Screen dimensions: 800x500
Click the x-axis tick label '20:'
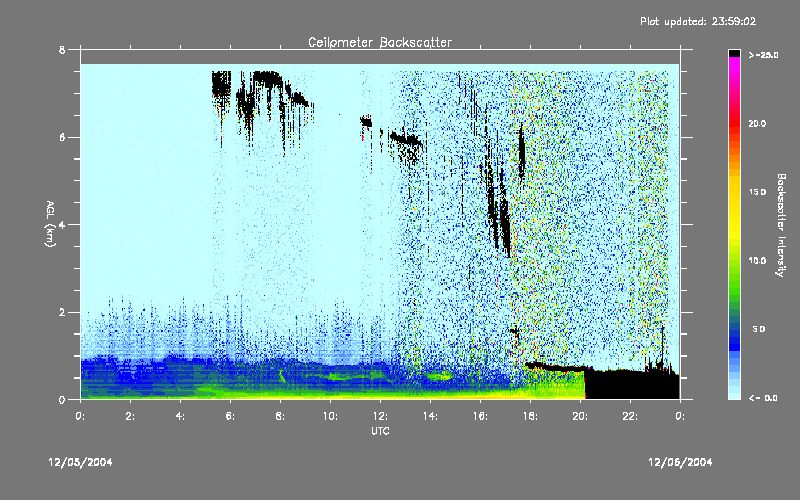[x=580, y=416]
